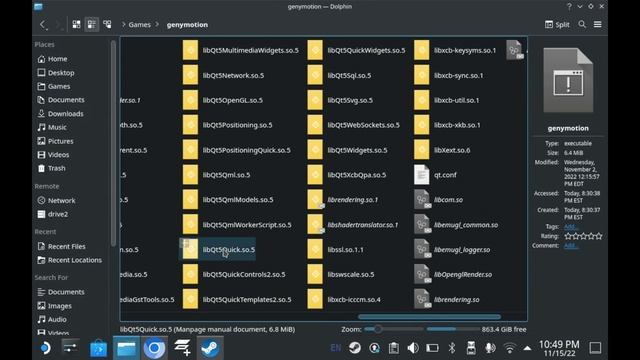Click the genymotion preview thumbnail
Image resolution: width=640 pixels, height=360 pixels.
click(x=568, y=80)
